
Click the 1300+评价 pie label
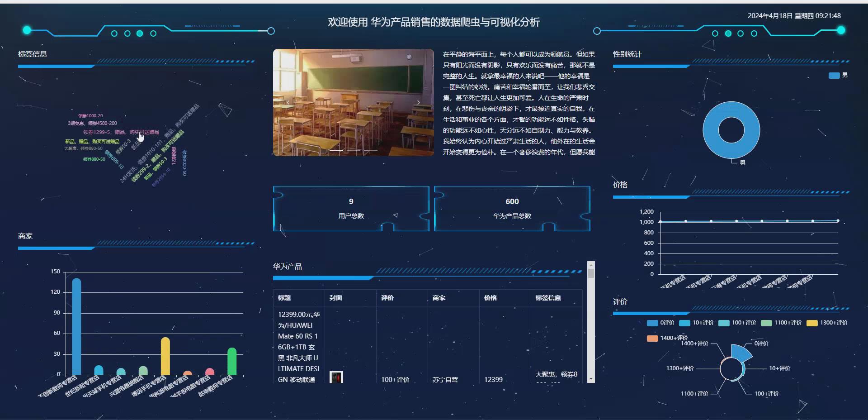click(x=679, y=368)
